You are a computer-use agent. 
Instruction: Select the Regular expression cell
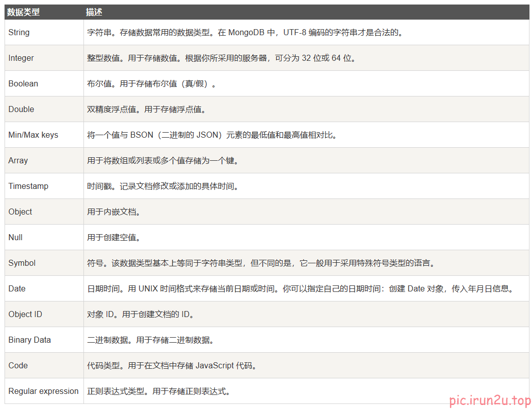pyautogui.click(x=43, y=391)
